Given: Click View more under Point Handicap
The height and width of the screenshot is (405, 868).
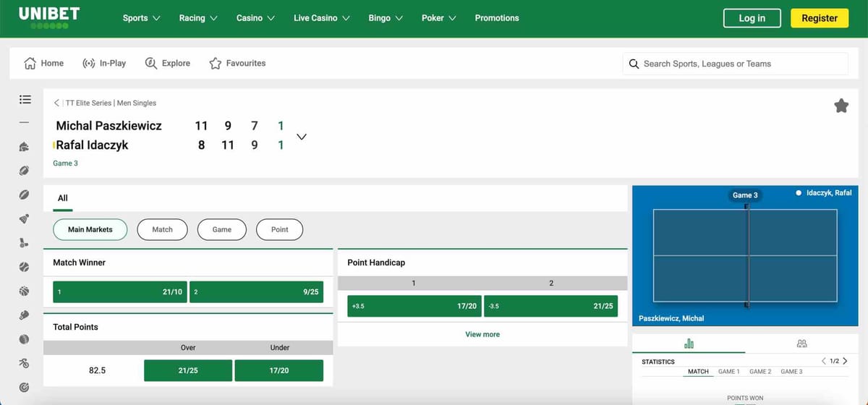Looking at the screenshot, I should tap(482, 334).
